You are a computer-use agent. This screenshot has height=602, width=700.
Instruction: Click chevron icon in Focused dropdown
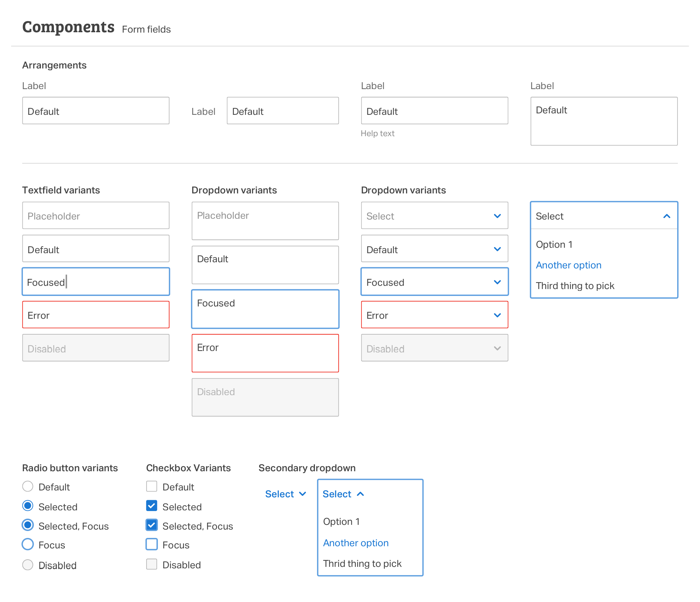click(x=497, y=282)
